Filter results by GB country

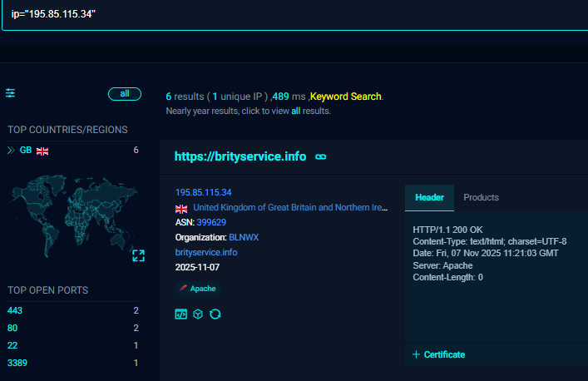(x=26, y=151)
